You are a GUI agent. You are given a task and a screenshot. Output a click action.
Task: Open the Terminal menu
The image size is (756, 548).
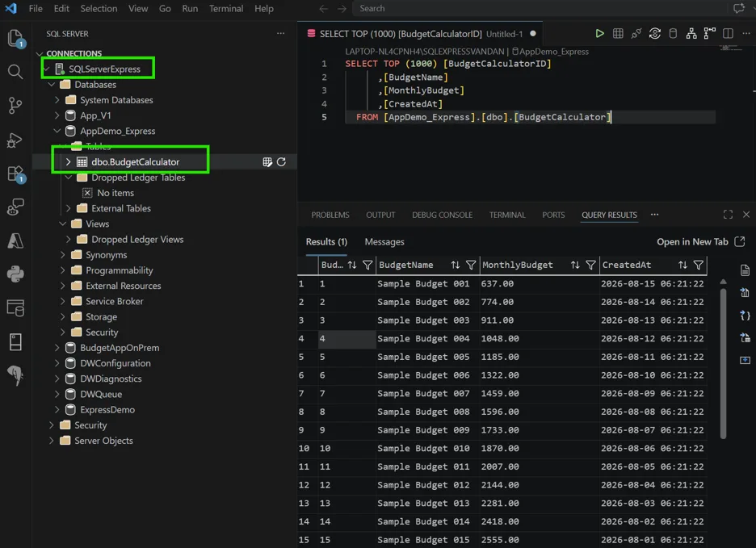point(226,9)
